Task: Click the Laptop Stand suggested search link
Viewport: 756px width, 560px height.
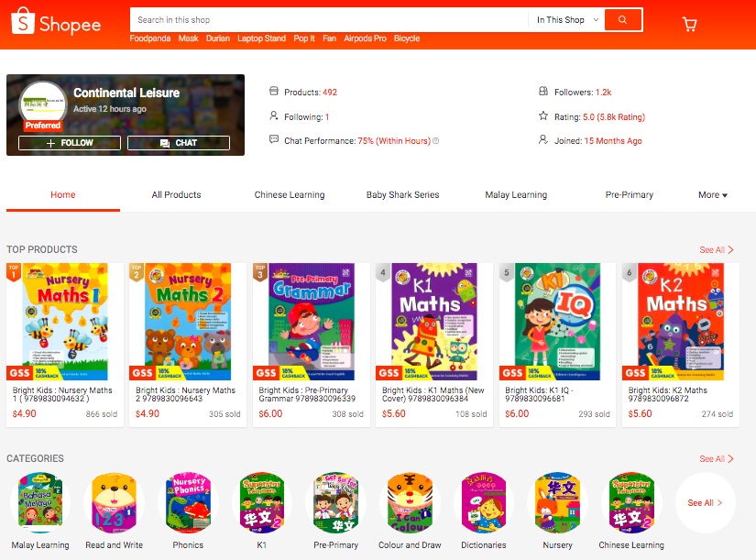Action: [261, 38]
